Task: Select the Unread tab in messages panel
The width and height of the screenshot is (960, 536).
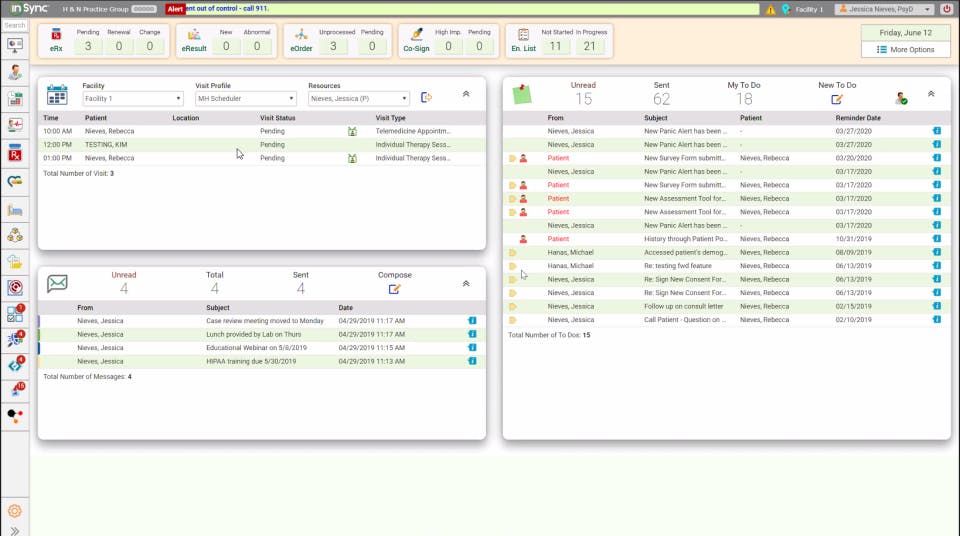Action: [x=124, y=283]
